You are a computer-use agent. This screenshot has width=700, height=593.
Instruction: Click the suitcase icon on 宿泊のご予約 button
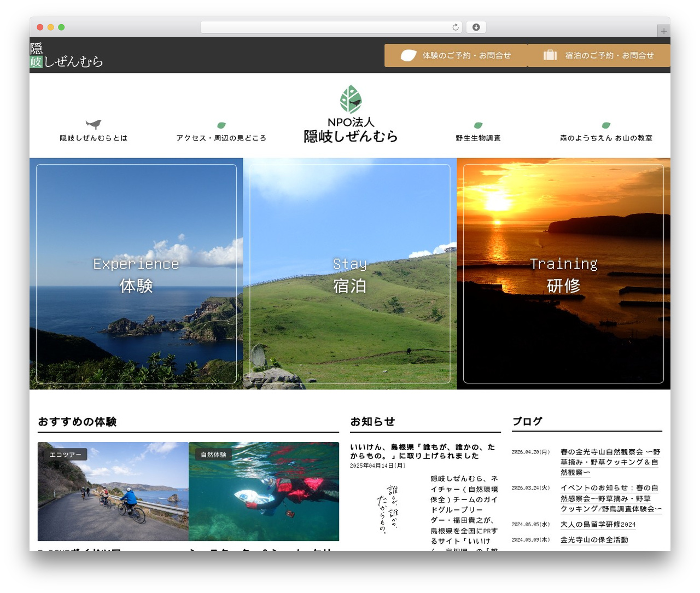550,55
